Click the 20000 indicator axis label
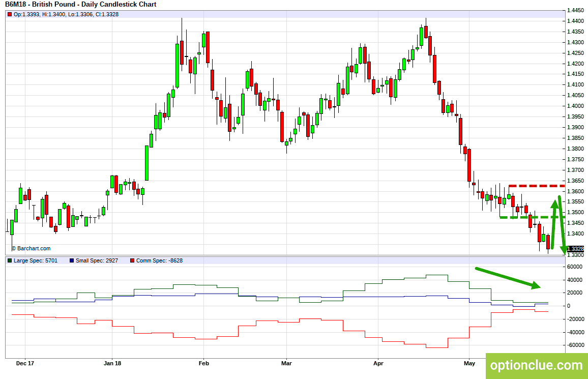Screen dimensions: 588x379 575,293
